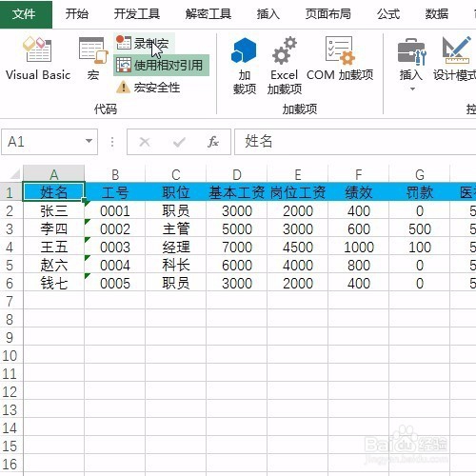476x476 pixels.
Task: Open the 加载项 add-ins store icon
Action: (244, 66)
